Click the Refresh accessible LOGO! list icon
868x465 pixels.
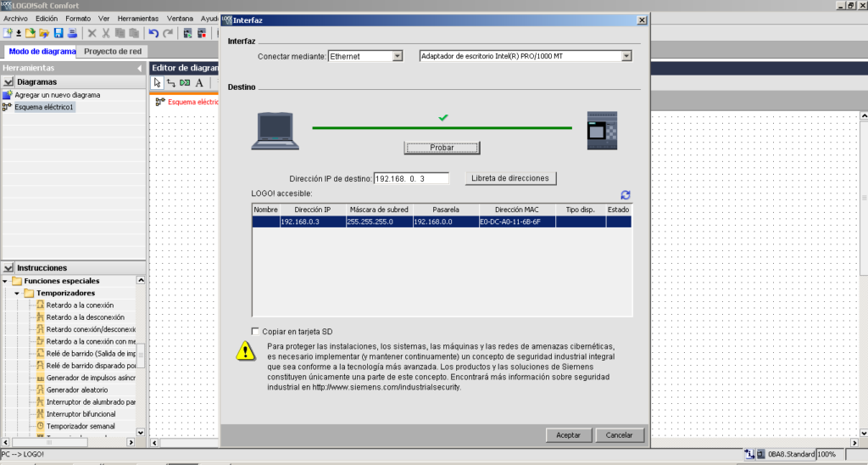(626, 194)
